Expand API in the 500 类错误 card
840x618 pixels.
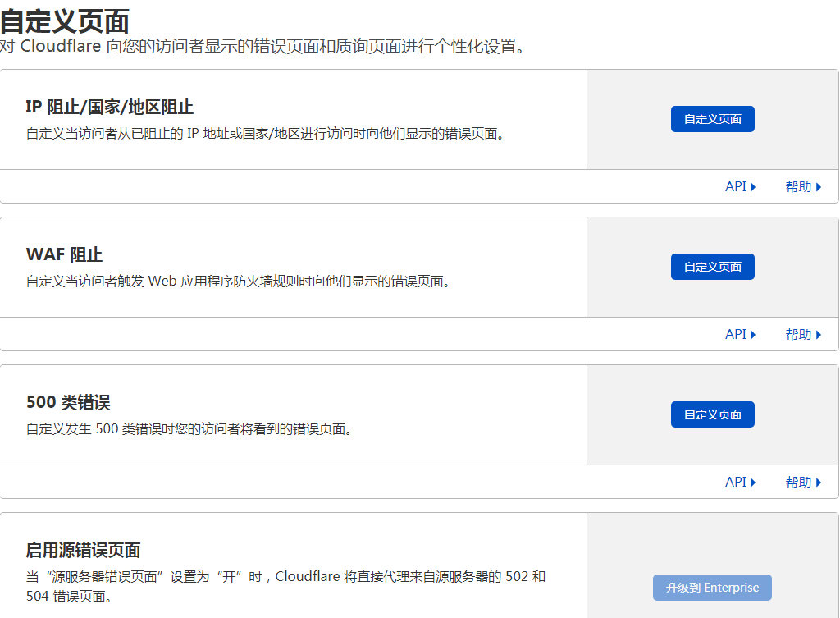pos(740,482)
